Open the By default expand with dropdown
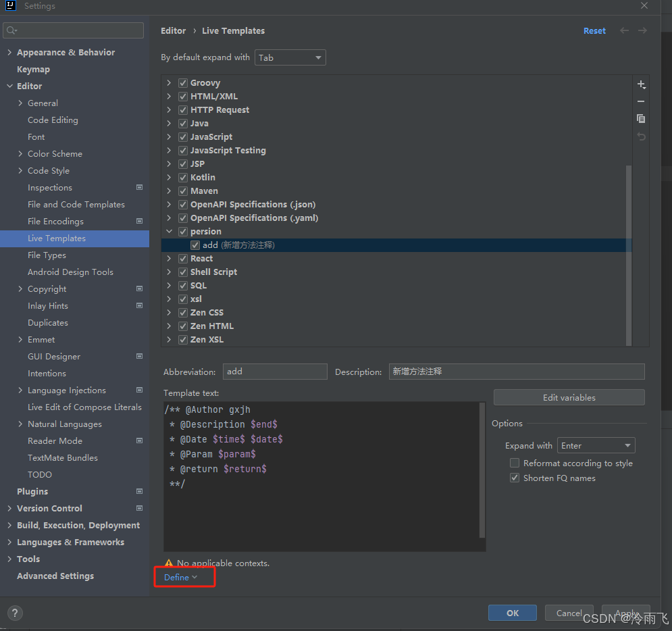 pyautogui.click(x=290, y=57)
